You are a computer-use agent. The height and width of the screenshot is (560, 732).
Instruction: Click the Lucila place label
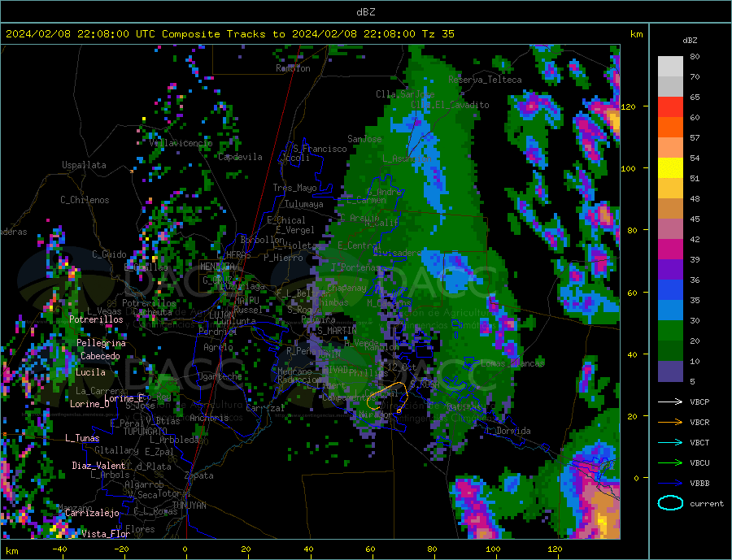click(90, 372)
